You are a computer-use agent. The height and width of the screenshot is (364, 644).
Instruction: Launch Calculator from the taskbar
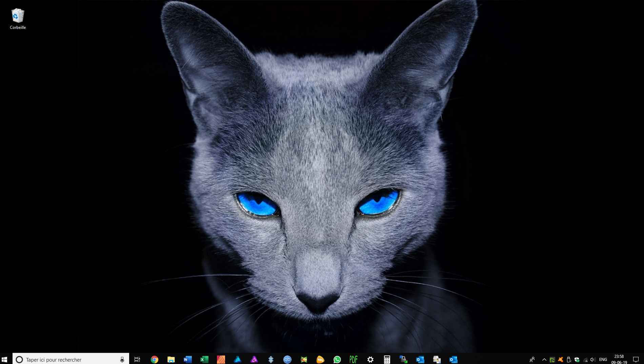[x=387, y=360]
